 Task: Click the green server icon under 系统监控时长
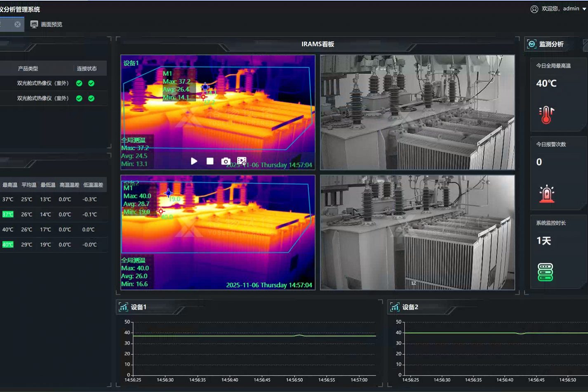pyautogui.click(x=545, y=272)
